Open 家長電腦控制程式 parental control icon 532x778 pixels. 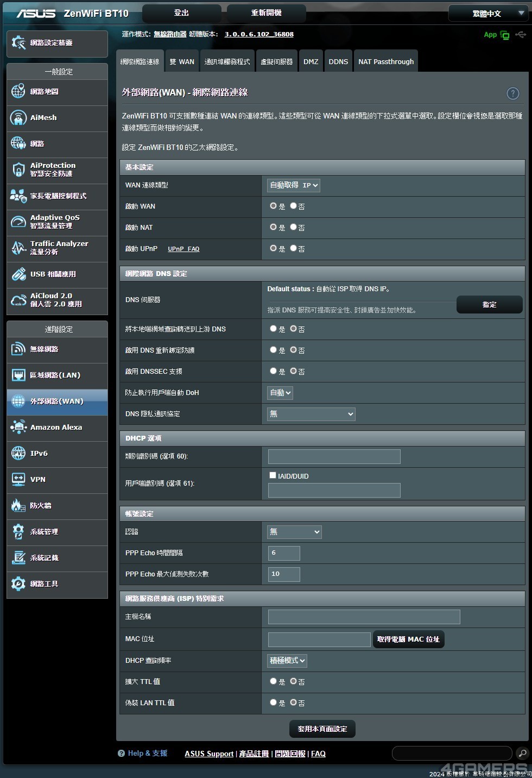click(18, 196)
